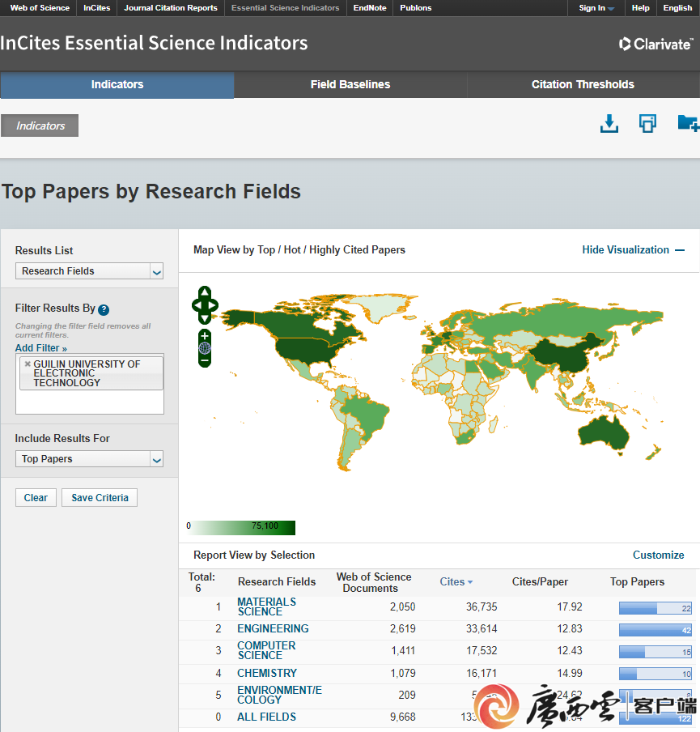The width and height of the screenshot is (700, 732).
Task: Open the Filter Results By help icon
Action: pos(104,309)
